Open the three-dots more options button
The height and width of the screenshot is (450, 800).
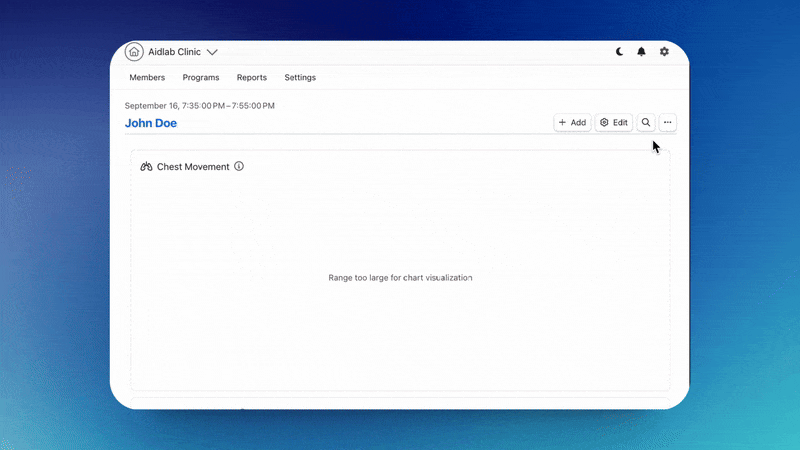tap(668, 122)
